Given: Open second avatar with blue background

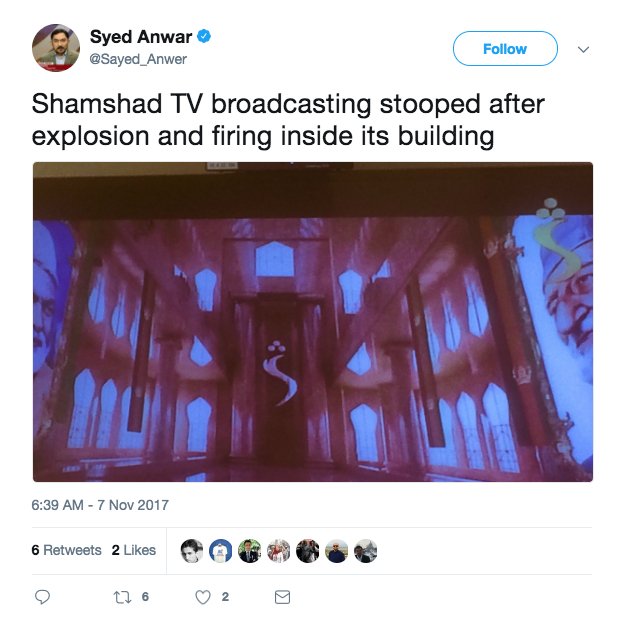Looking at the screenshot, I should click(221, 551).
